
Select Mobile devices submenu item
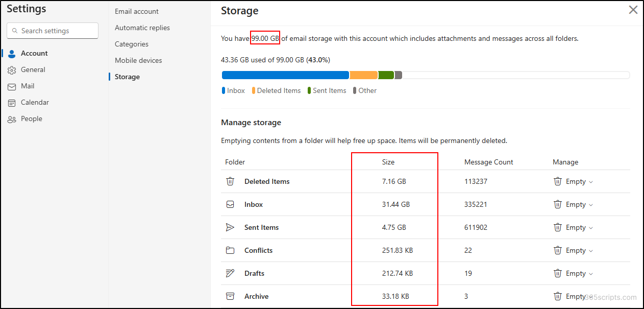pyautogui.click(x=138, y=60)
